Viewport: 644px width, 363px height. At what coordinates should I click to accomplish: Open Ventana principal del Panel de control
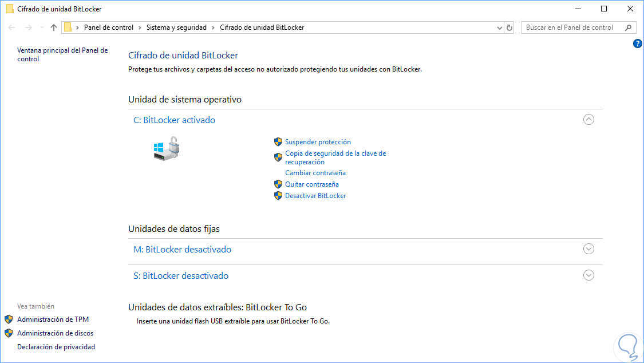(62, 54)
